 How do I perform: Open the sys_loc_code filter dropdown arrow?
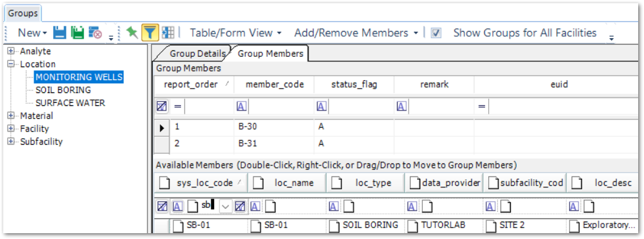(226, 207)
